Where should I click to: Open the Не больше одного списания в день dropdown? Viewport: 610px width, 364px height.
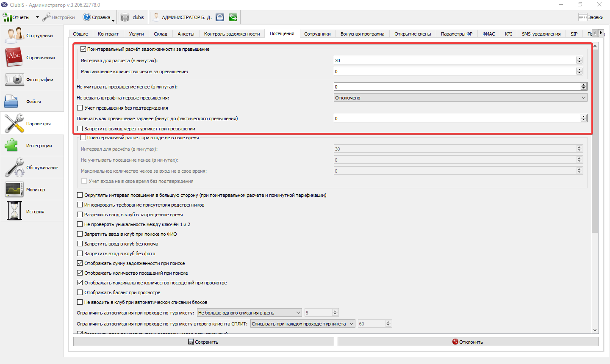tap(250, 313)
